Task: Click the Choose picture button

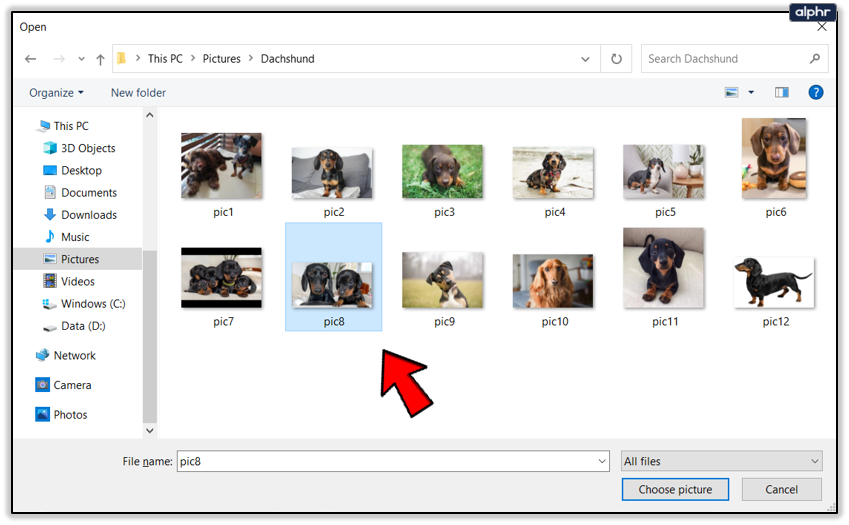Action: (x=675, y=489)
